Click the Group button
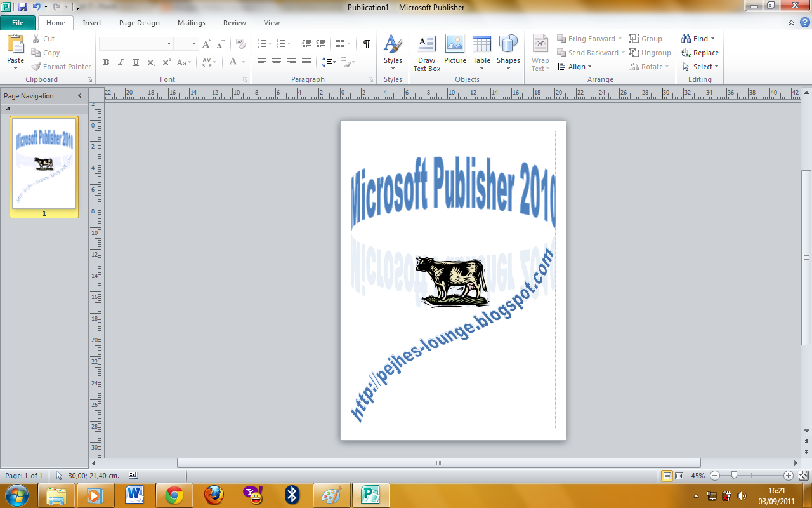812x508 pixels. point(646,39)
